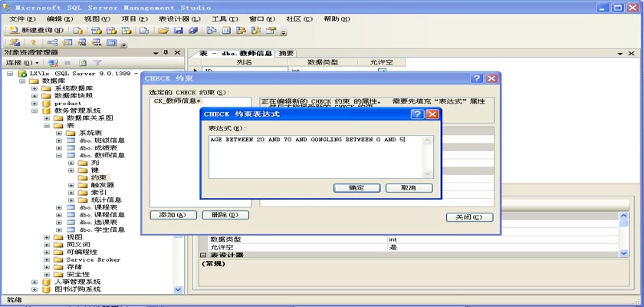The width and height of the screenshot is (644, 307).
Task: Click the 关闭(C) button
Action: (469, 217)
